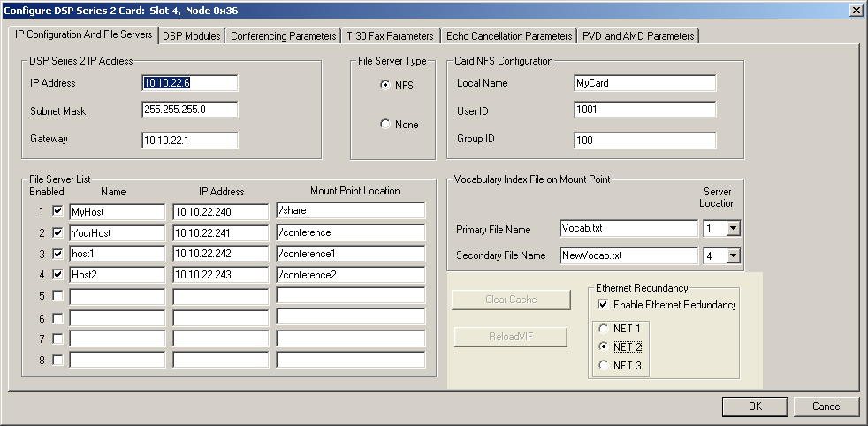Open the Conferencing Parameters tab
This screenshot has height=426, width=868.
tap(283, 36)
